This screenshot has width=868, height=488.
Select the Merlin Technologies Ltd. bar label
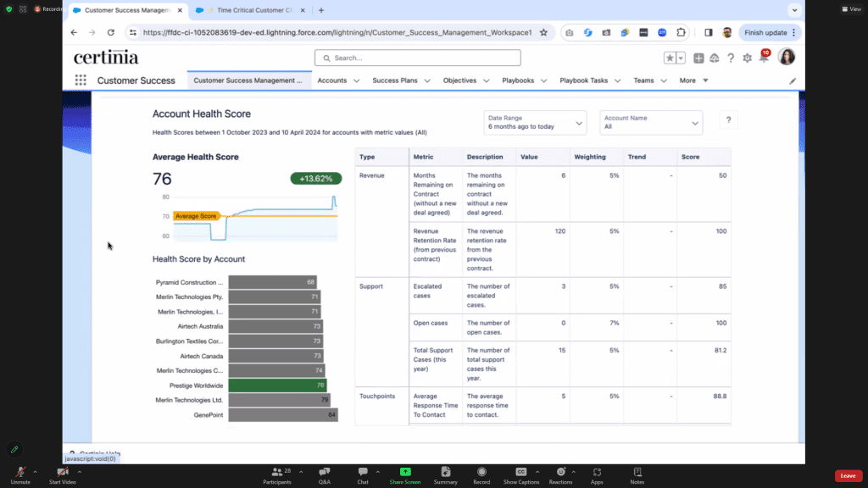189,400
